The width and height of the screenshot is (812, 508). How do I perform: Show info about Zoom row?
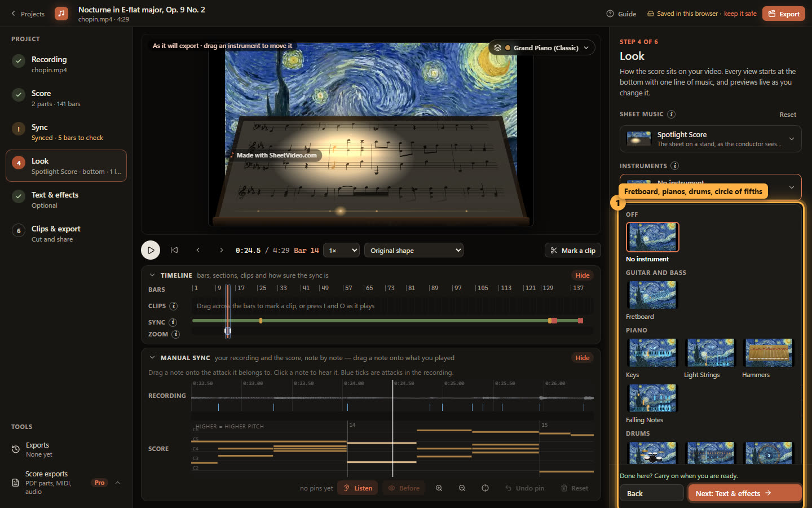tap(176, 334)
